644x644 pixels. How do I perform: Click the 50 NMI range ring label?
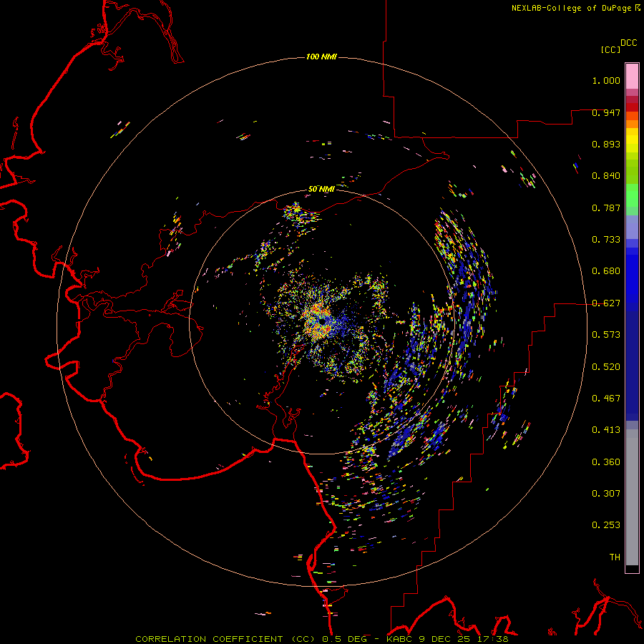tap(321, 189)
